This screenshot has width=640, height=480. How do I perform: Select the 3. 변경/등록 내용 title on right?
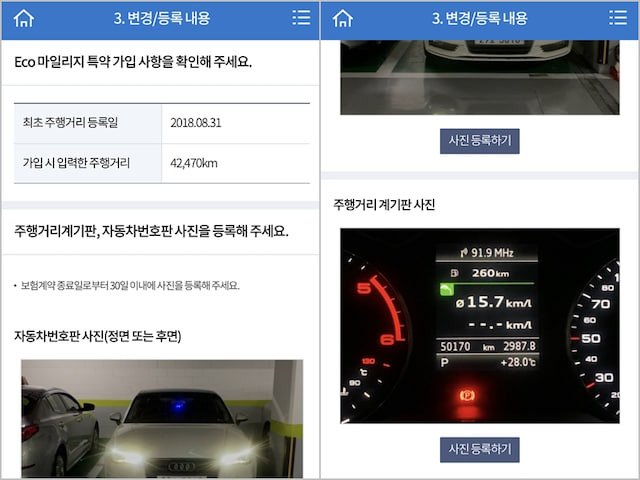pos(480,18)
